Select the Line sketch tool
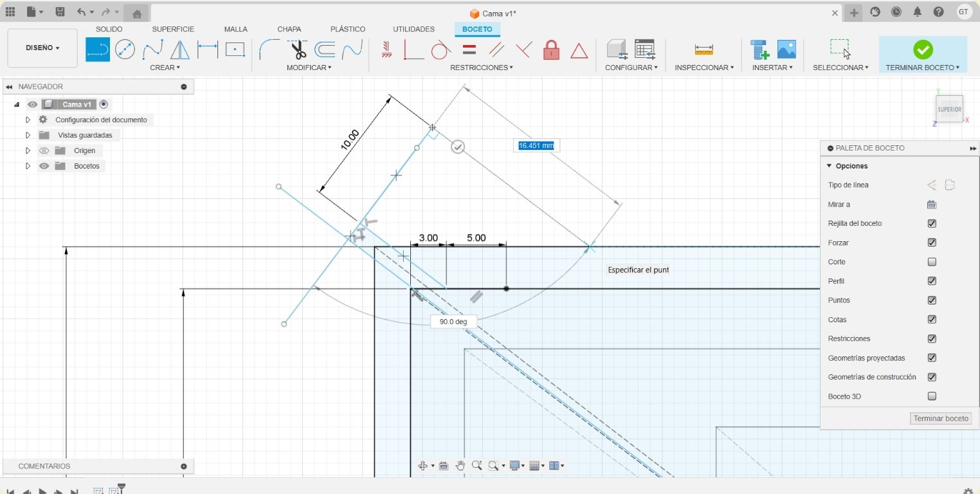Screen dimensions: 980x494 tap(98, 50)
